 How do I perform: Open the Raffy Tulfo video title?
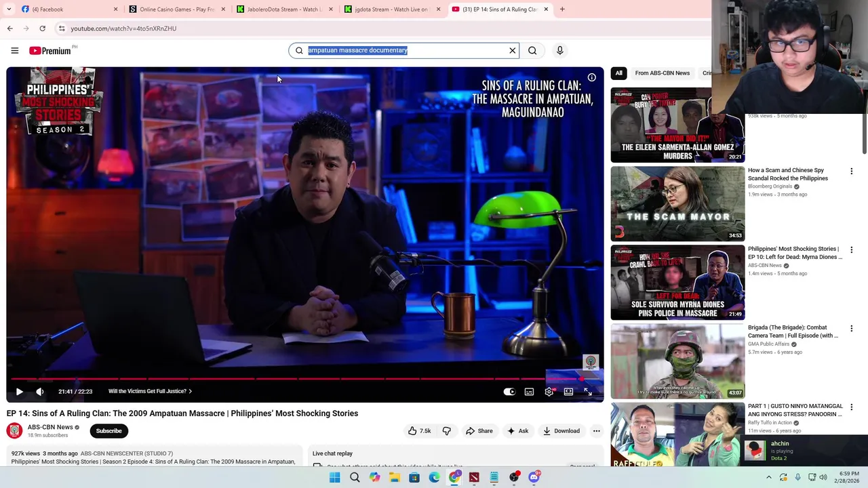(795, 410)
